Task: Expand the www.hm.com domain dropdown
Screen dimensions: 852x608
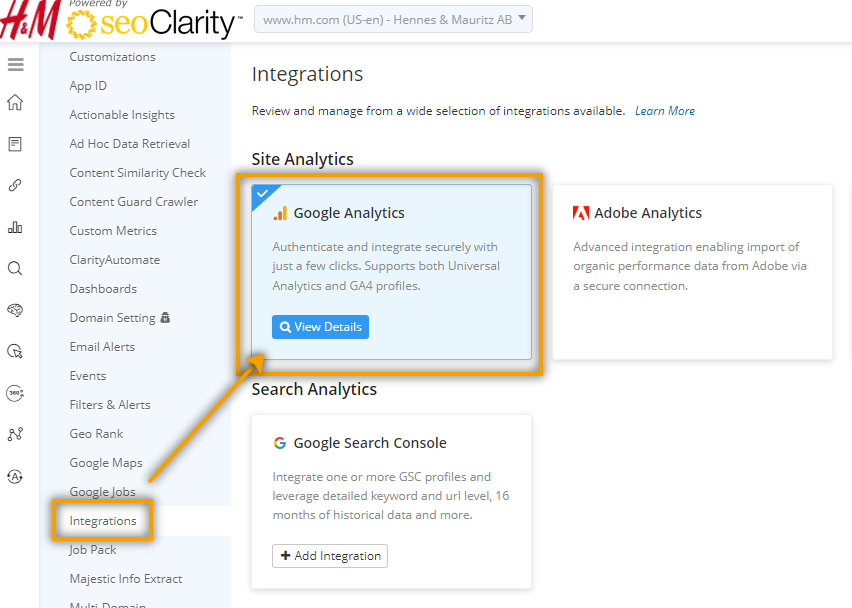Action: pos(394,19)
